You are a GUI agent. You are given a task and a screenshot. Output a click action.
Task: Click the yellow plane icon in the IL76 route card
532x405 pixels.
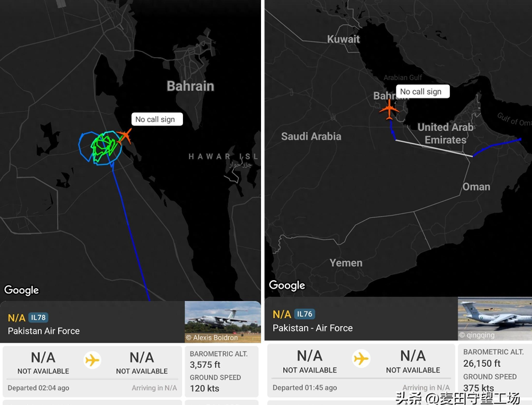point(361,359)
